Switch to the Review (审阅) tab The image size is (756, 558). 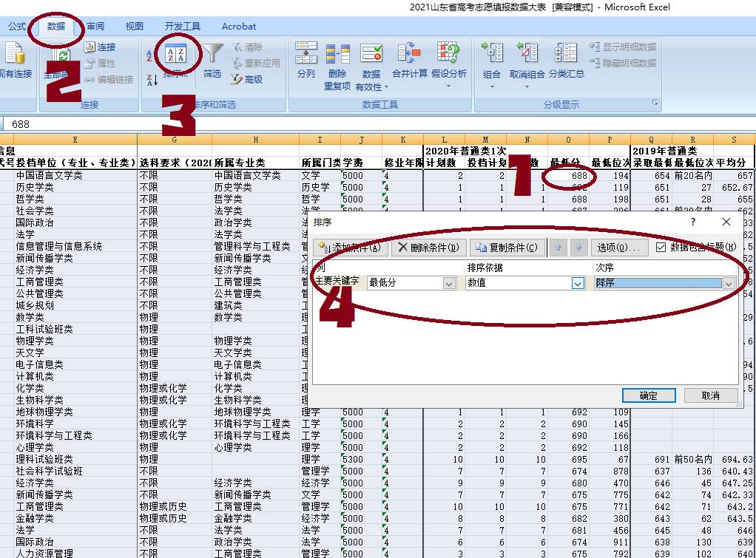coord(95,27)
